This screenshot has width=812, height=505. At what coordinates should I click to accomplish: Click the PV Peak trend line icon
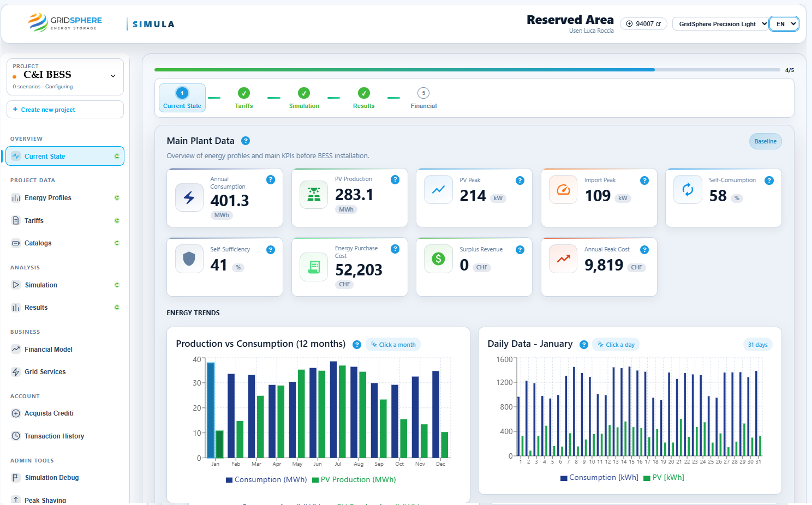point(438,190)
